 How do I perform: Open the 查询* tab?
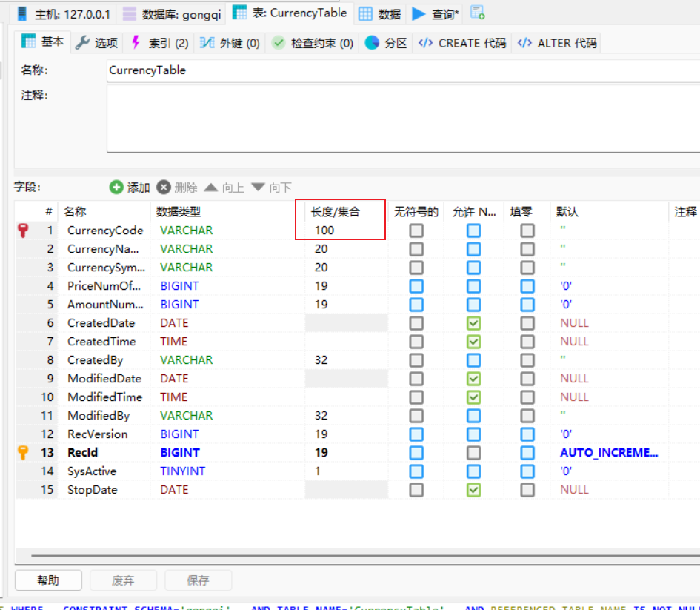436,14
